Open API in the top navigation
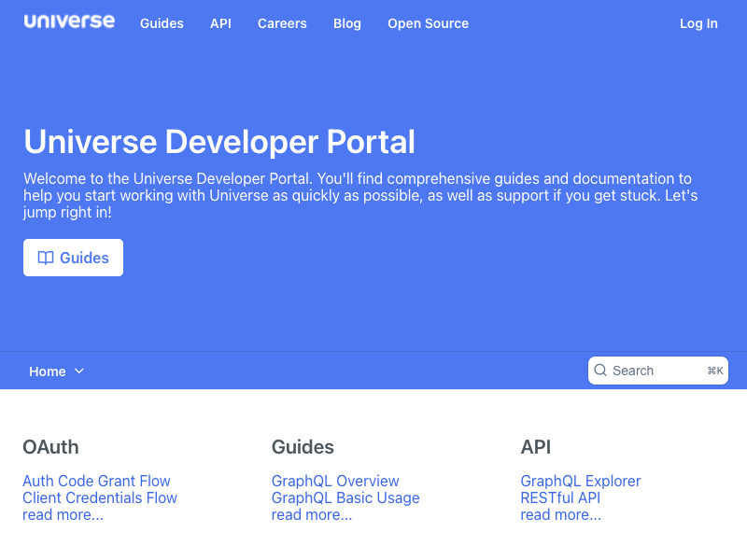This screenshot has height=560, width=747. tap(220, 23)
